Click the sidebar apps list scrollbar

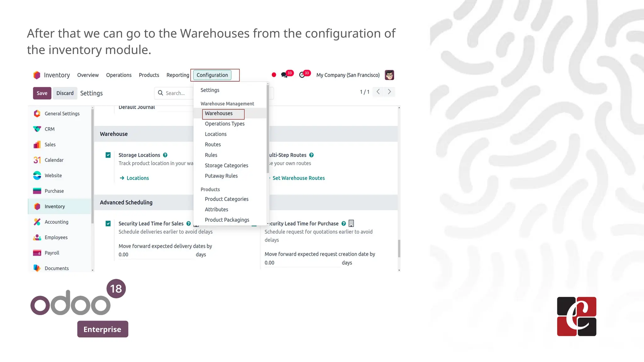(x=92, y=167)
